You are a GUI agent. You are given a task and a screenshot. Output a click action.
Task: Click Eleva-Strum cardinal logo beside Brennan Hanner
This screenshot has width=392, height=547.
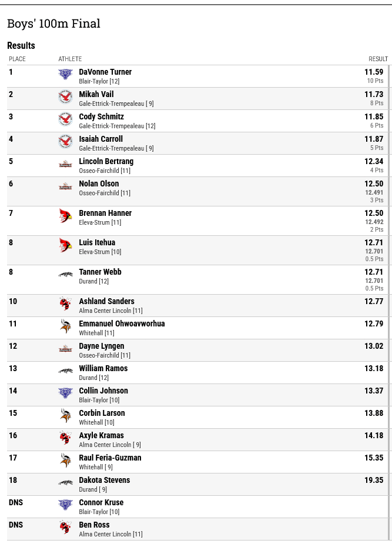65,216
